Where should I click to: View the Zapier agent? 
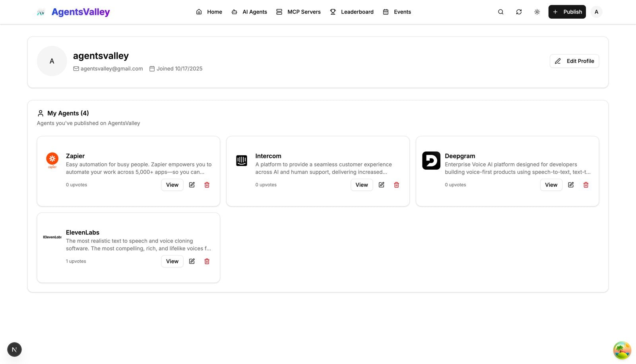pyautogui.click(x=172, y=185)
